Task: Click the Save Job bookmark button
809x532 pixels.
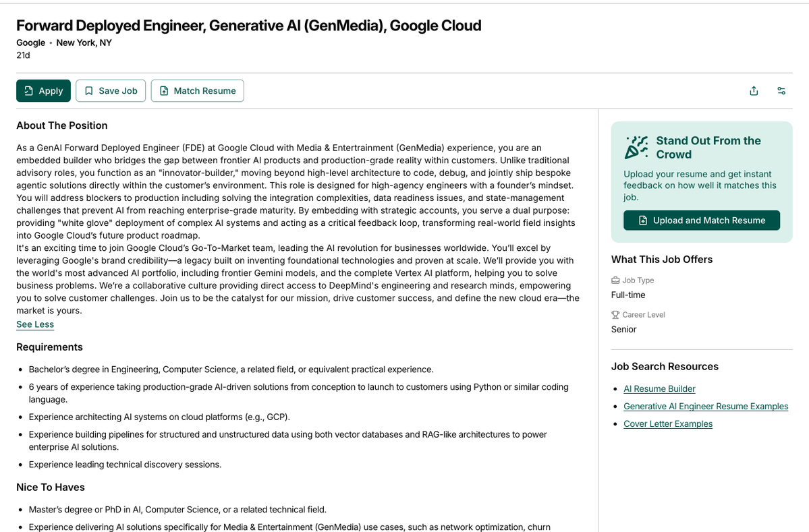Action: [111, 91]
